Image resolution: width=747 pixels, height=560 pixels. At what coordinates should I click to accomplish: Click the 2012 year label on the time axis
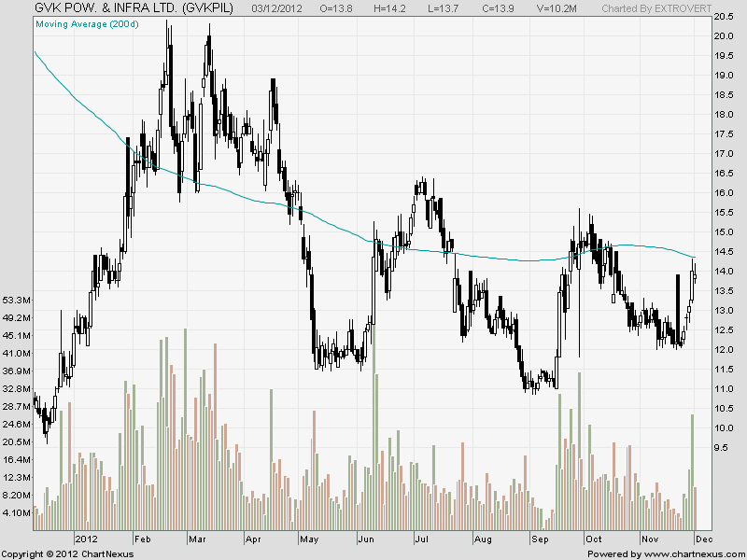pos(87,539)
